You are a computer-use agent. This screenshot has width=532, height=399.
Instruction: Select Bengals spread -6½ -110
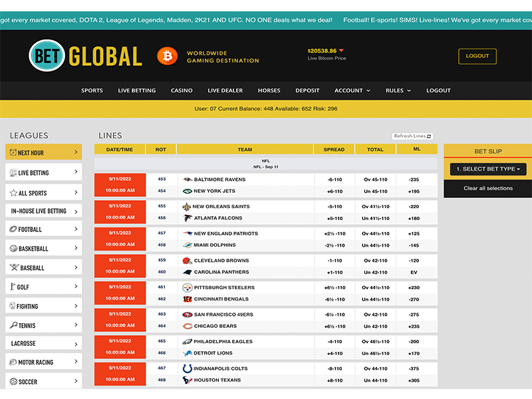tap(334, 300)
